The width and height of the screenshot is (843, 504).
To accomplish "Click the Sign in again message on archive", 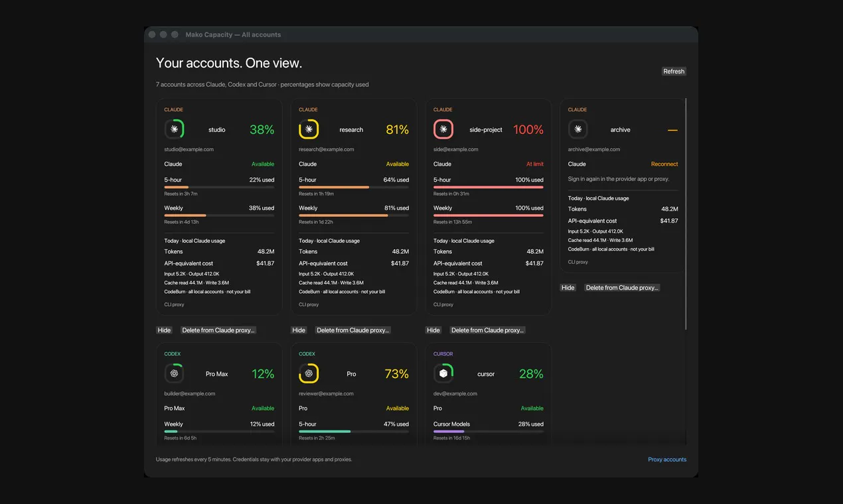I will 619,179.
